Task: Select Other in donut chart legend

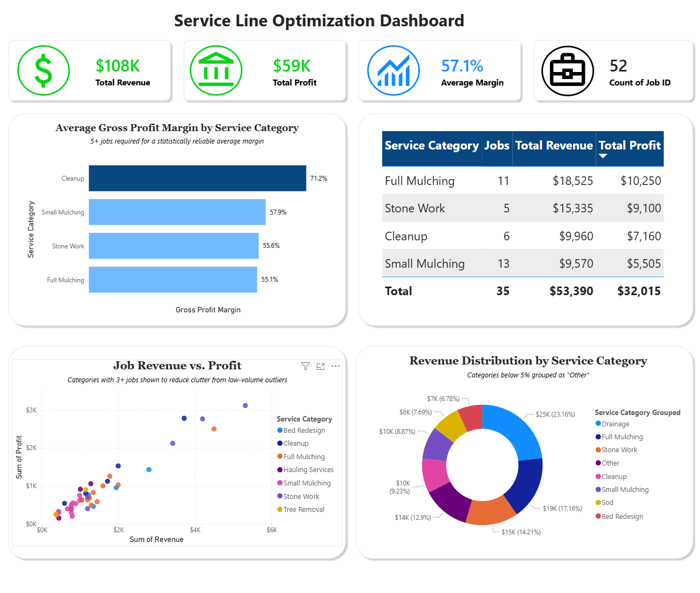Action: tap(608, 463)
